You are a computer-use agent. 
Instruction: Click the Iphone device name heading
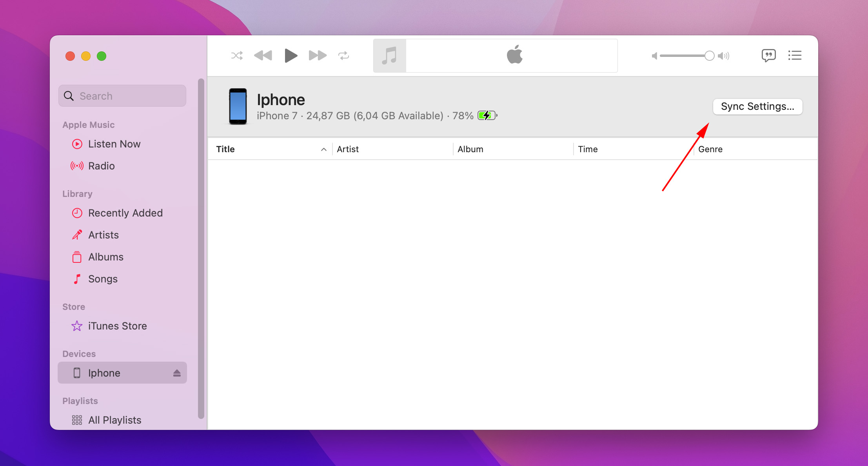pyautogui.click(x=281, y=100)
